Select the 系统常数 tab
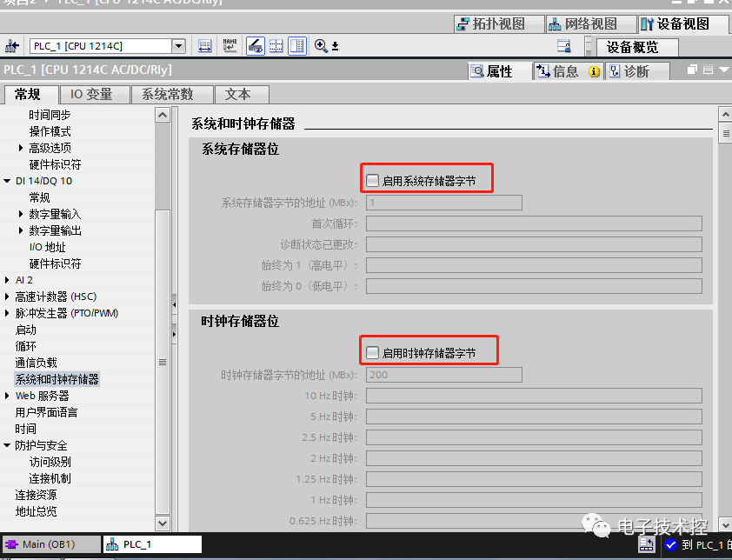 [172, 95]
